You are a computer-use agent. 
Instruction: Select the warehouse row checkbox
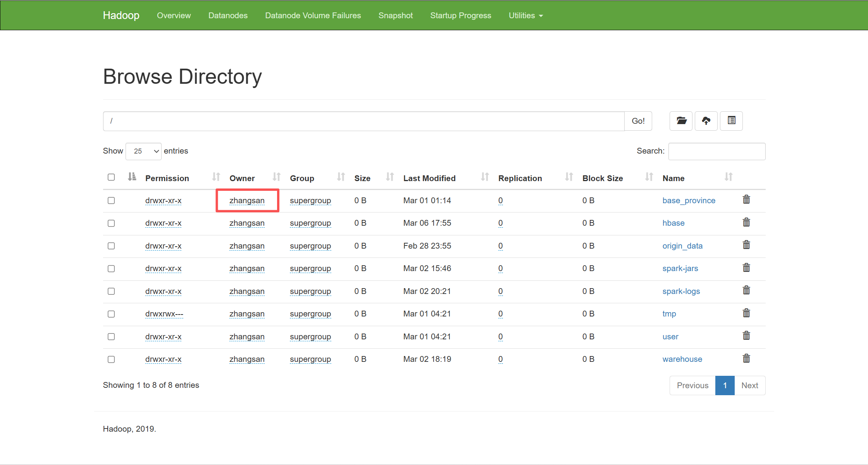(111, 360)
